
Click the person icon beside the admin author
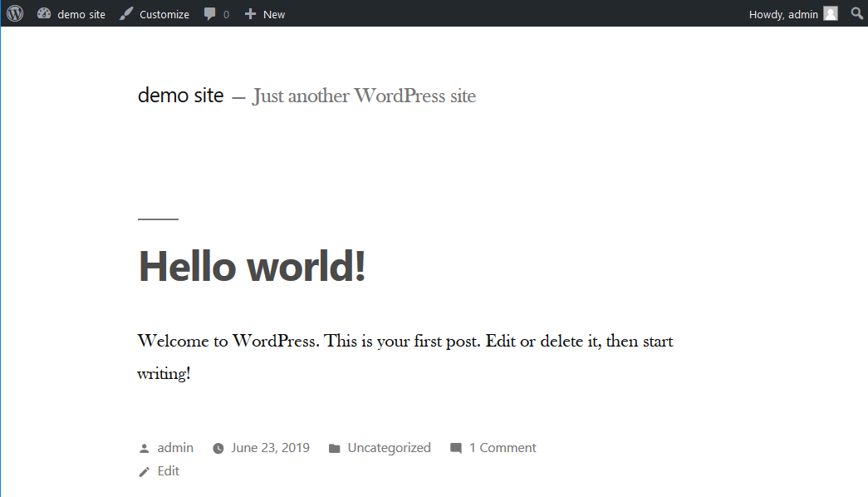[x=144, y=447]
